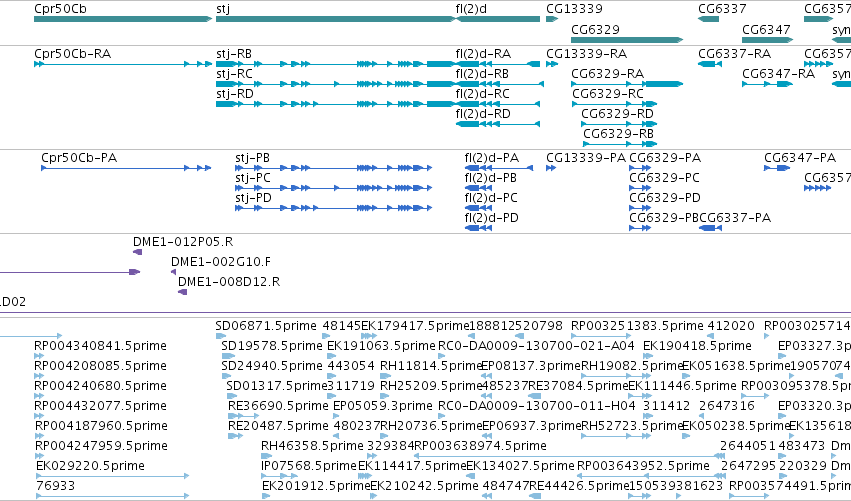Viewport: 851px width, 501px height.
Task: Select the RP003574491.5prime EST label
Action: [790, 486]
